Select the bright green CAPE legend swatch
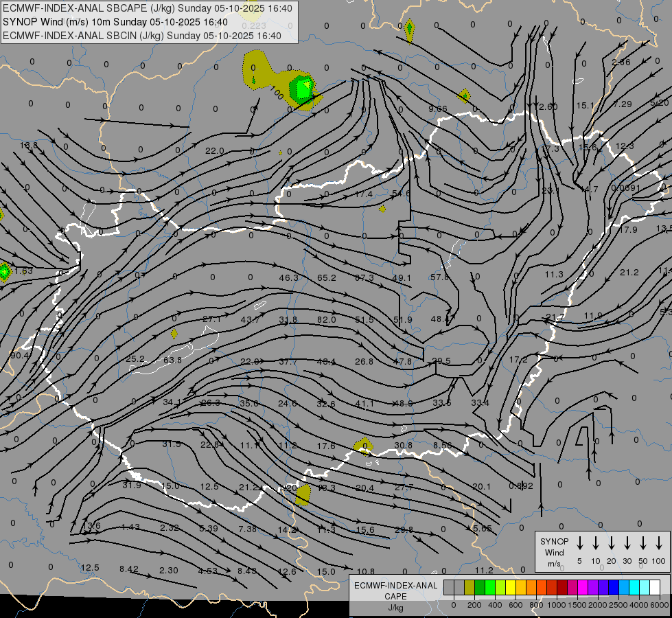The height and width of the screenshot is (618, 672). 490,588
